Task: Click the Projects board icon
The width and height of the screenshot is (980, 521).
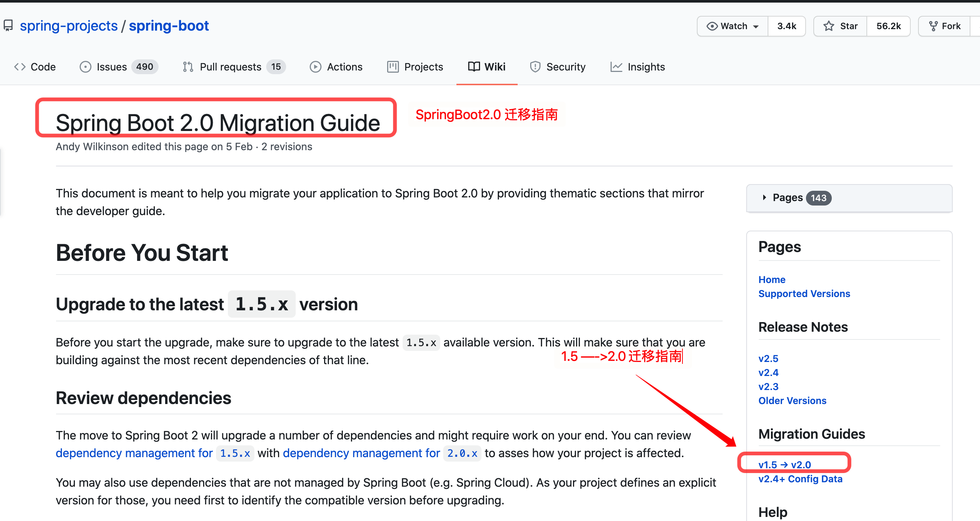Action: [x=393, y=67]
